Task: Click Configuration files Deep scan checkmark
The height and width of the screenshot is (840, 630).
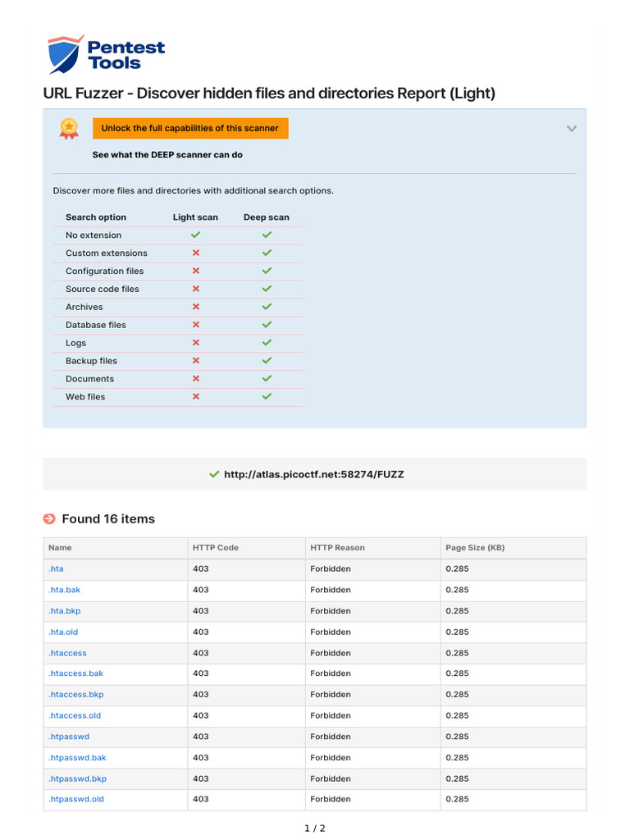Action: point(267,271)
